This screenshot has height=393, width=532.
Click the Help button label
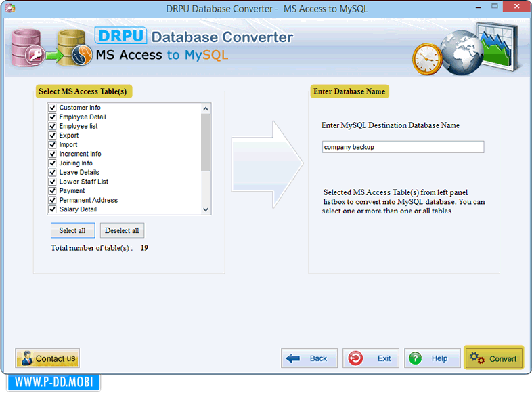[x=439, y=358]
